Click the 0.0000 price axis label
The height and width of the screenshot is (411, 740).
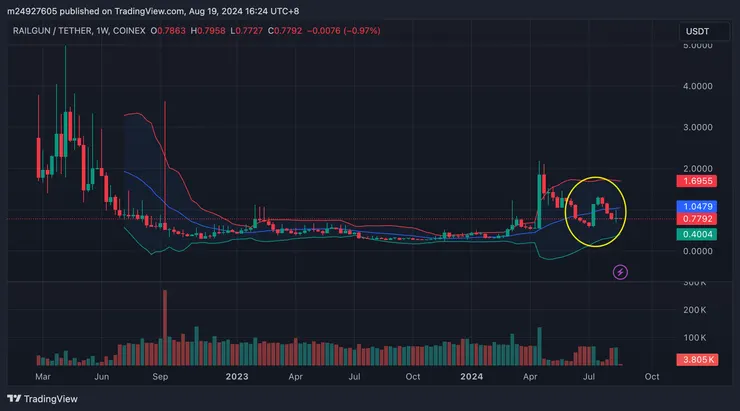pos(698,251)
